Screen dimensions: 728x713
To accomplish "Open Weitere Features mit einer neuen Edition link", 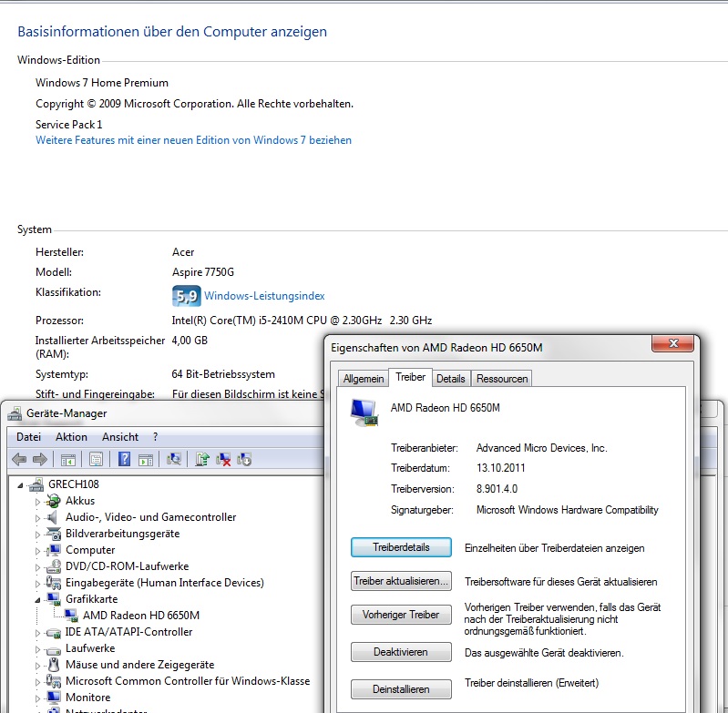I will click(x=193, y=140).
